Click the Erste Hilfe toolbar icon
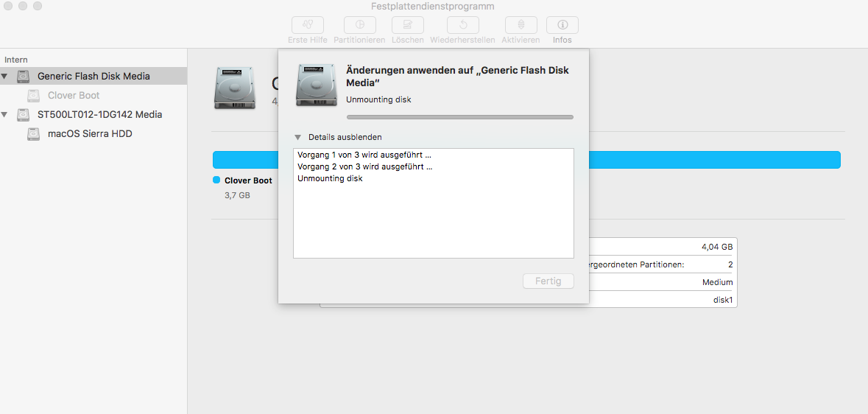This screenshot has height=414, width=868. pyautogui.click(x=307, y=25)
